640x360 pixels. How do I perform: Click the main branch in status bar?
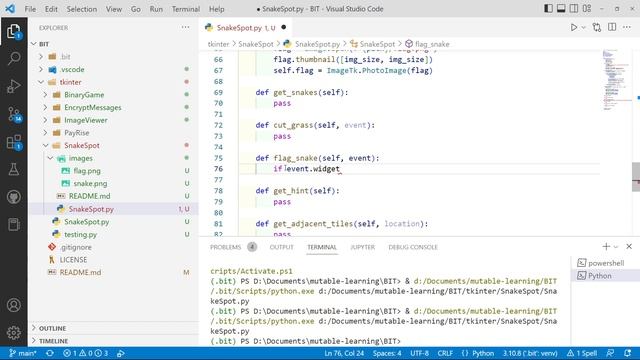point(23,353)
